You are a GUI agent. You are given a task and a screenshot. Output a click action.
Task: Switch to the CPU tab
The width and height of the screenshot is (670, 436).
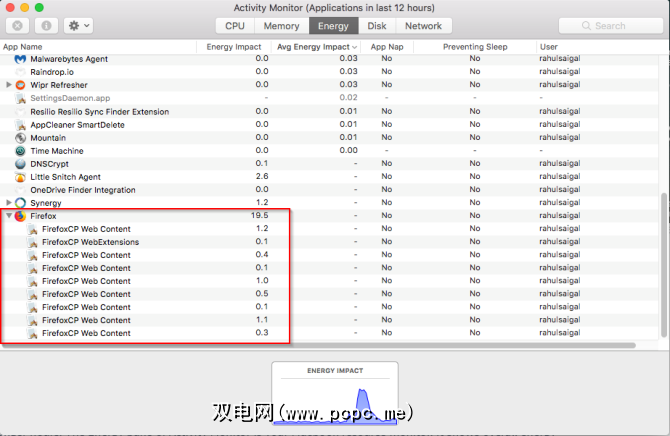(x=235, y=26)
